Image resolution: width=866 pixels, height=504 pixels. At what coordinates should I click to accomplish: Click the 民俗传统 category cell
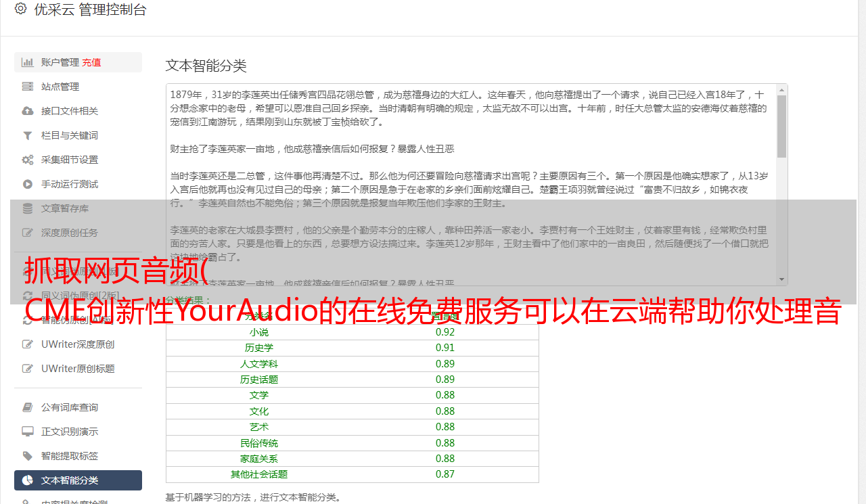pyautogui.click(x=259, y=443)
